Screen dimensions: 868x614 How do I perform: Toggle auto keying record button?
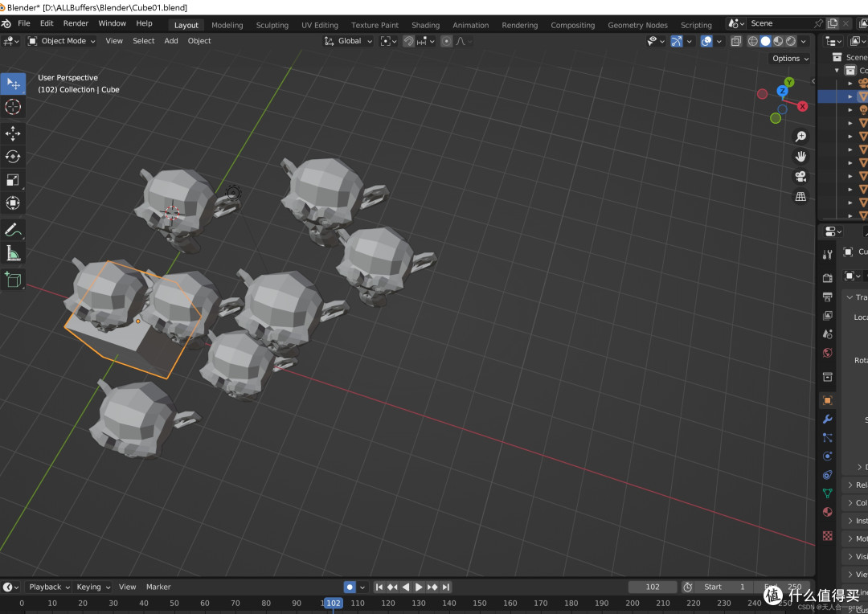pos(350,587)
